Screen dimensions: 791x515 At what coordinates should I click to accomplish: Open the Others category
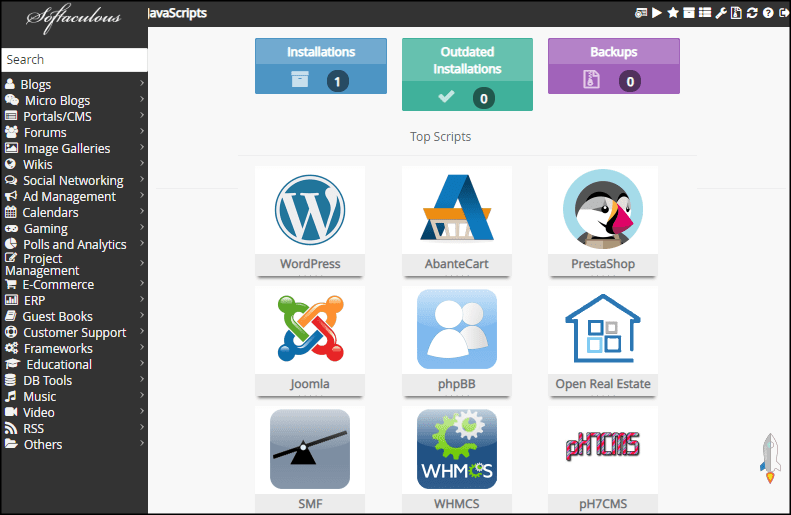pyautogui.click(x=43, y=445)
